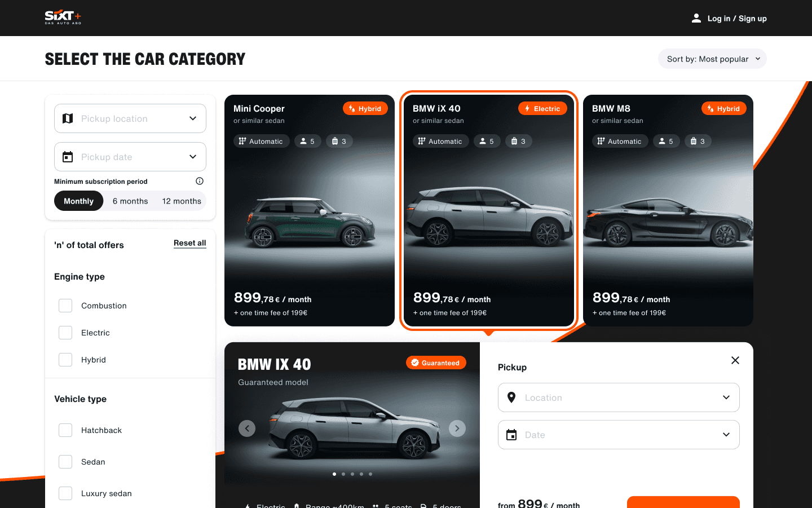Click the Hybrid badge on BMW M8 card

click(724, 109)
